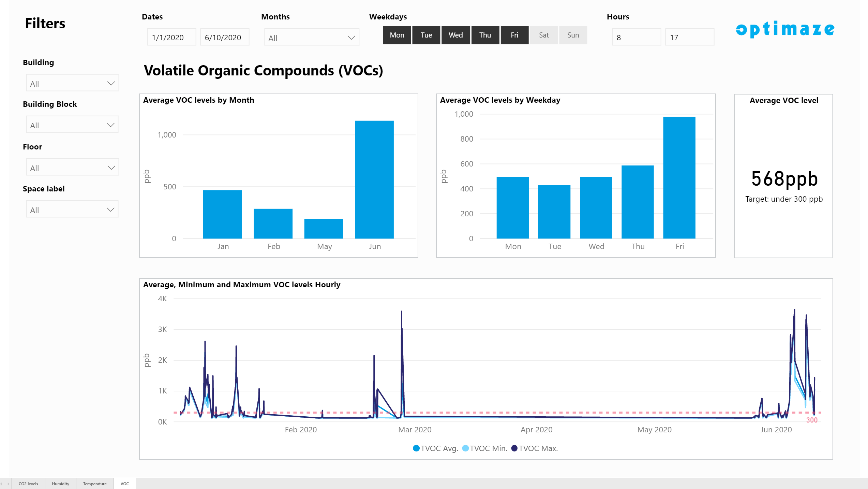The width and height of the screenshot is (868, 489).
Task: Enable the Sun weekday filter
Action: click(573, 35)
